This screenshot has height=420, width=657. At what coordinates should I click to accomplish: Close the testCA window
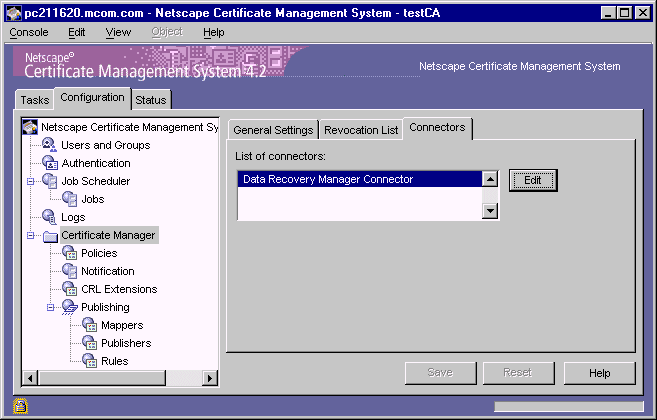coord(642,13)
